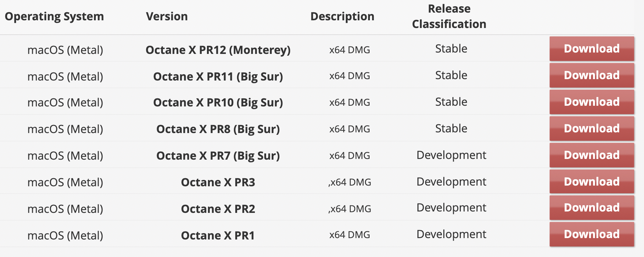Download the Octane X PR3 build

(x=592, y=181)
